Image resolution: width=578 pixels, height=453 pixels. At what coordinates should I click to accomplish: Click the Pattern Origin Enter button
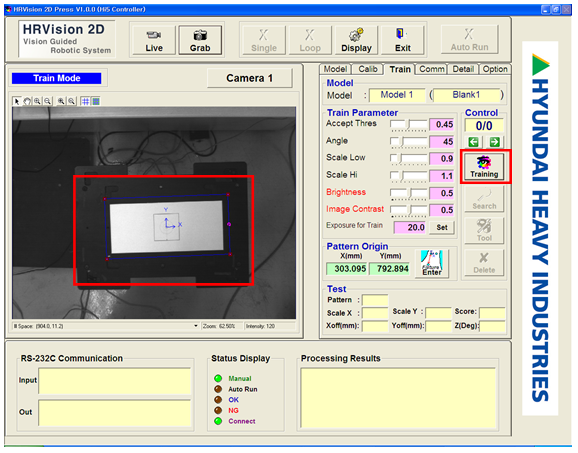(x=432, y=263)
